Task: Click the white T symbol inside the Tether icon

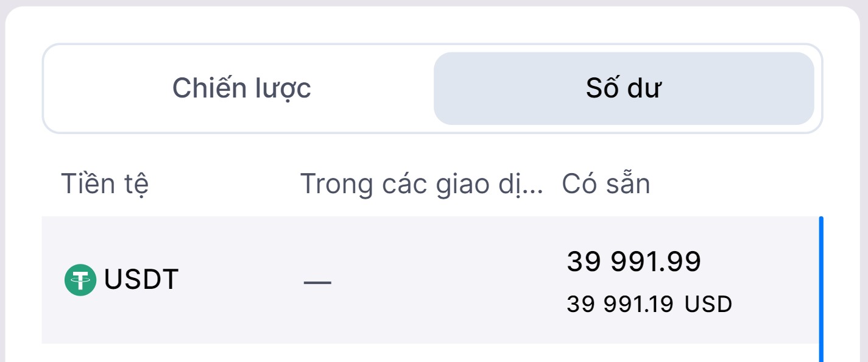Action: pos(80,280)
